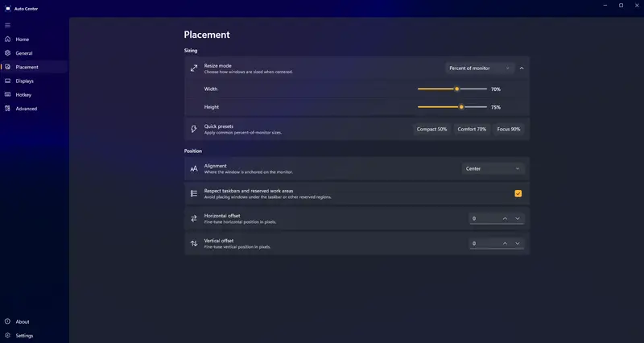The image size is (644, 343).
Task: Click the Advanced sidebar icon
Action: [7, 109]
